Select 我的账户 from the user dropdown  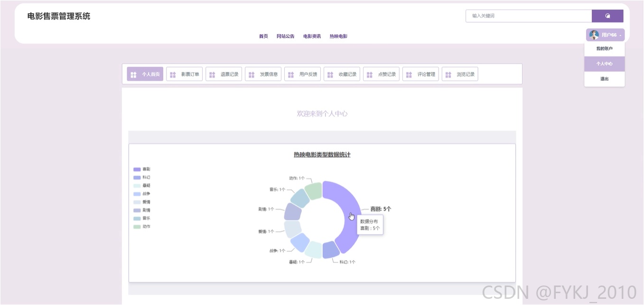click(x=604, y=48)
